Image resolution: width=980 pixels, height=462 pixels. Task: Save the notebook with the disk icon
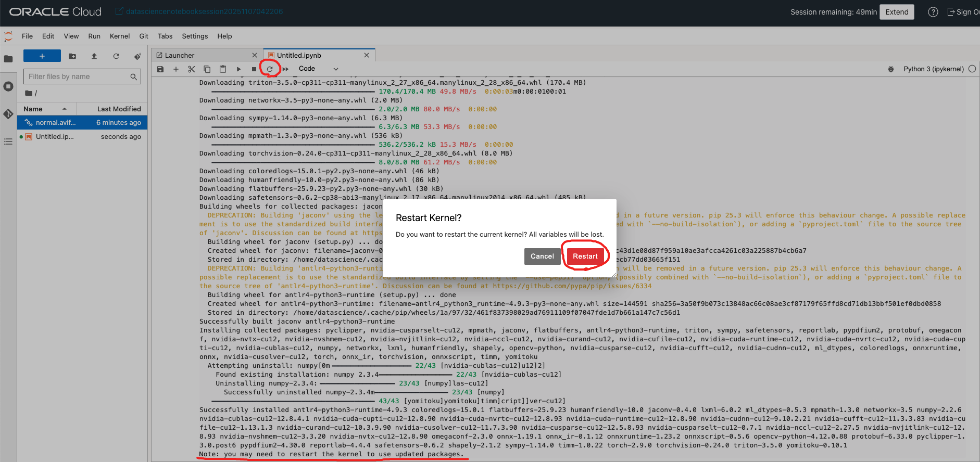point(160,69)
